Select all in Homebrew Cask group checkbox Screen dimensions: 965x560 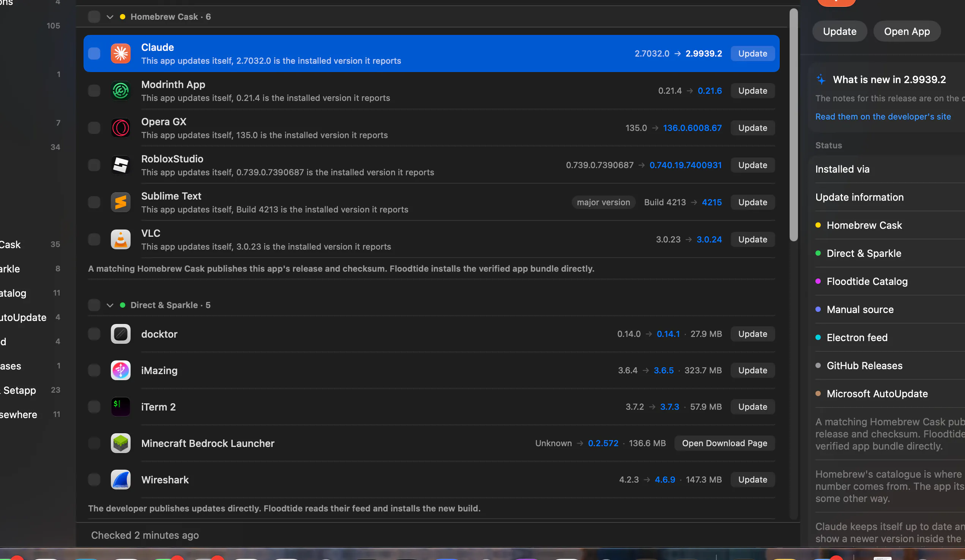click(x=94, y=16)
